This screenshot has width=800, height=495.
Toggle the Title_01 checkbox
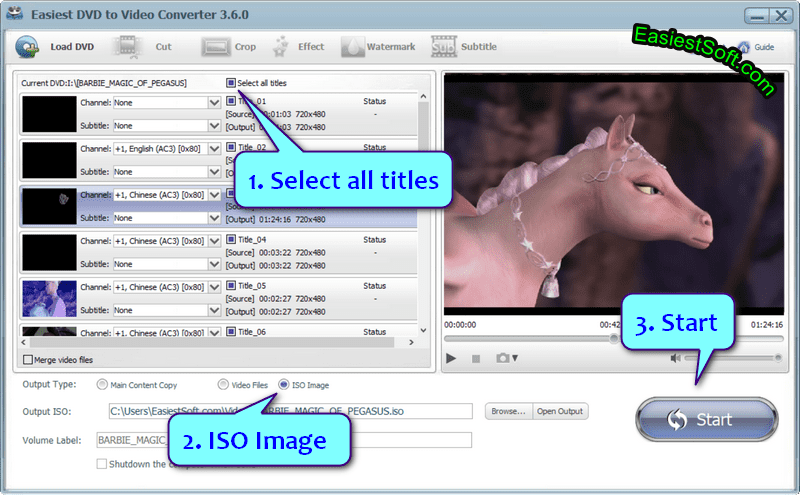(x=231, y=101)
